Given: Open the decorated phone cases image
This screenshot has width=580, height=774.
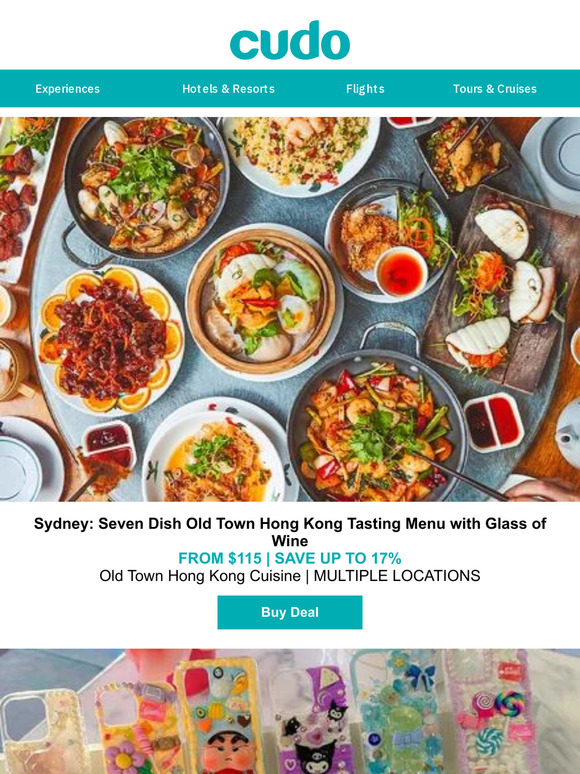Looking at the screenshot, I should click(290, 711).
